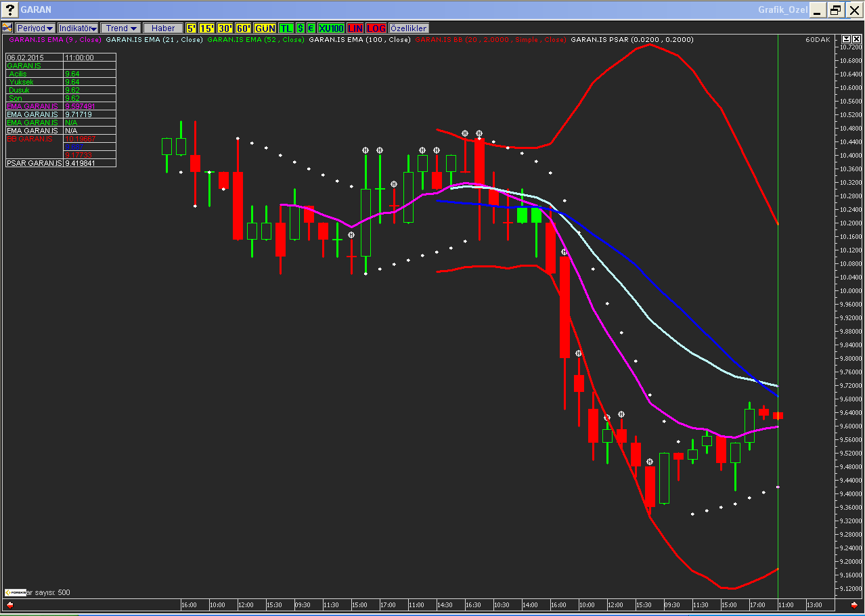Toggle the 60' timeframe button

pyautogui.click(x=243, y=28)
